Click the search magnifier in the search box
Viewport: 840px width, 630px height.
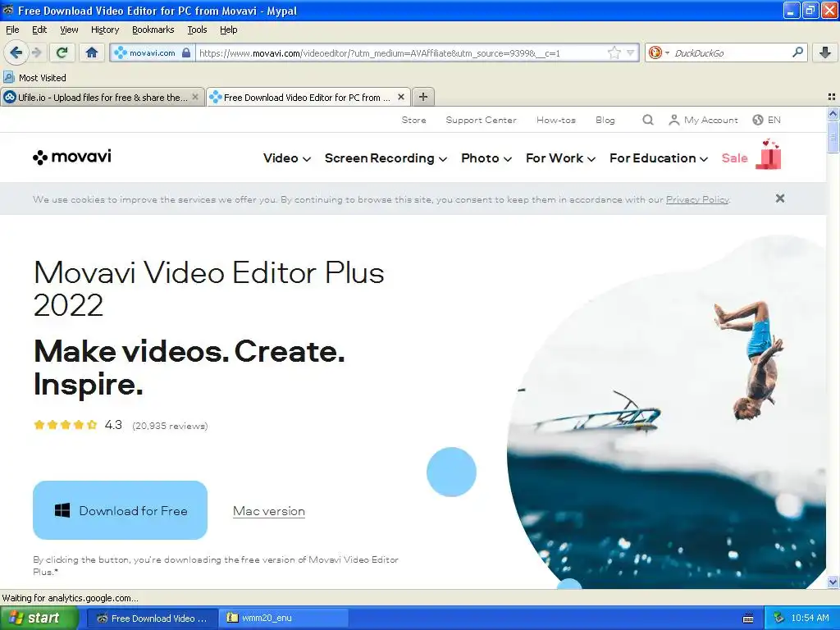(797, 52)
